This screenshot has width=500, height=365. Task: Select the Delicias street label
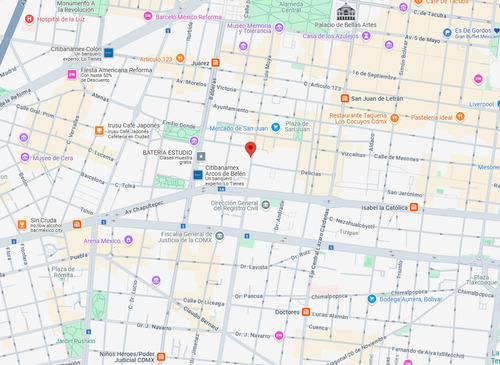(311, 173)
